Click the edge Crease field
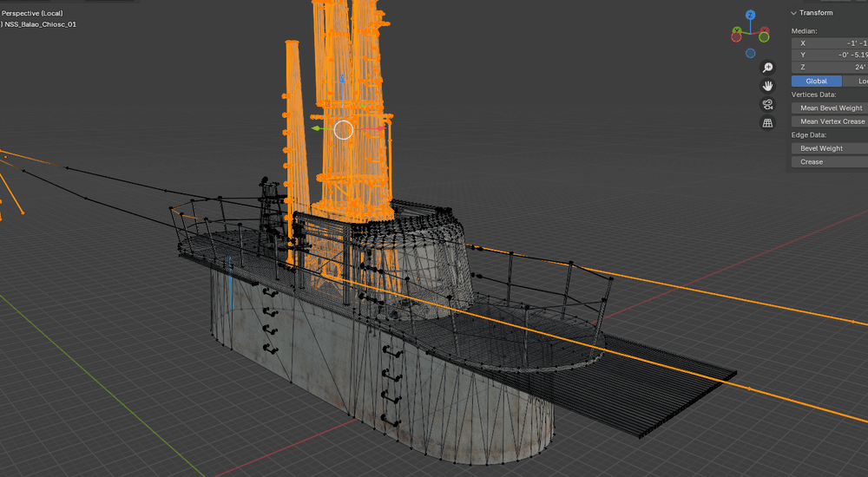868x477 pixels. pos(830,162)
